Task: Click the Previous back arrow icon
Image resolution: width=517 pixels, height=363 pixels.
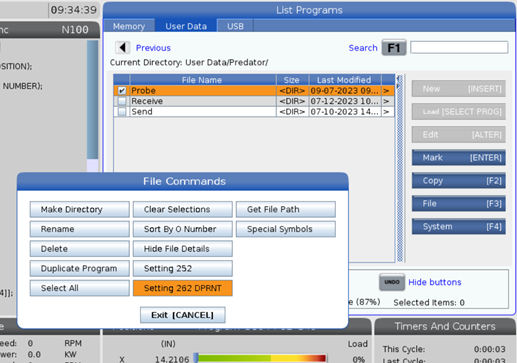Action: pyautogui.click(x=122, y=48)
